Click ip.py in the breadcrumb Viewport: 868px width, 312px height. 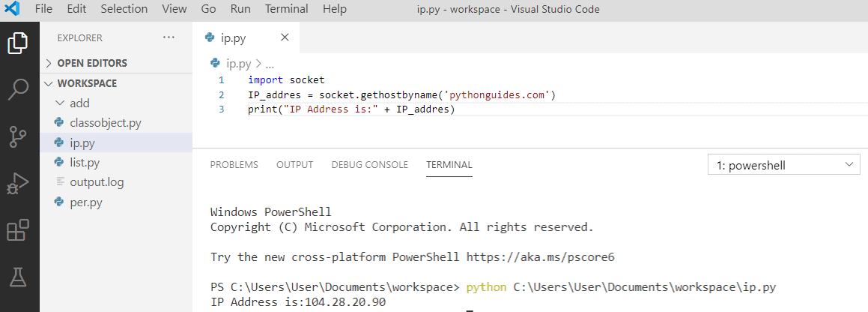237,64
